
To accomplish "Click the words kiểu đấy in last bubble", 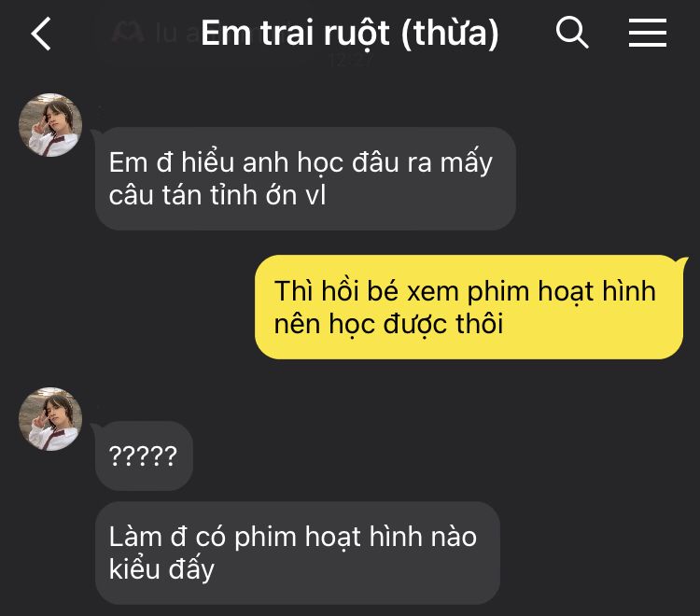I will (x=161, y=569).
